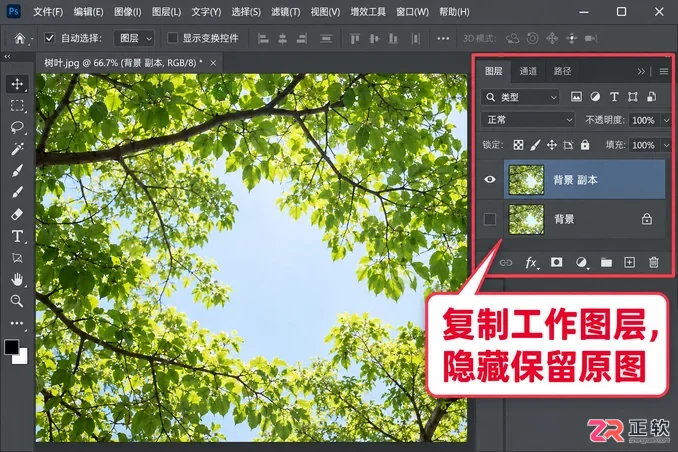Open the 帮助(H) menu
The image size is (678, 452).
coord(454,12)
